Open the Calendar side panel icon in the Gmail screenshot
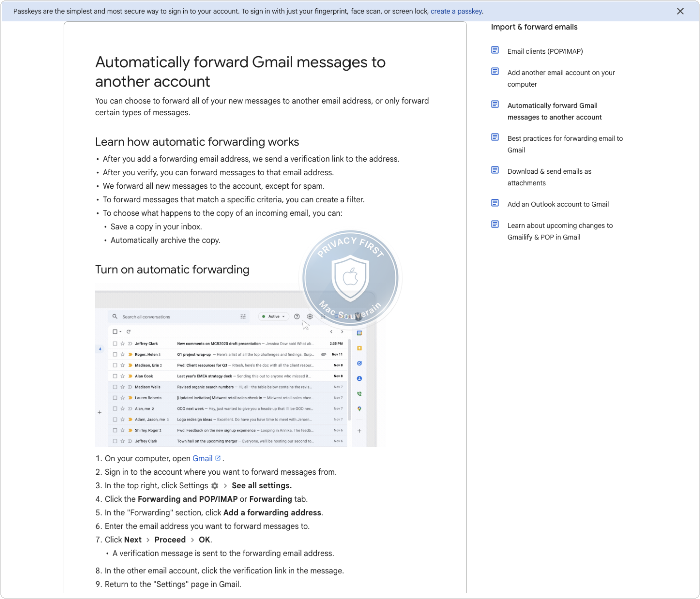Viewport: 700px width, 599px height. 359,333
